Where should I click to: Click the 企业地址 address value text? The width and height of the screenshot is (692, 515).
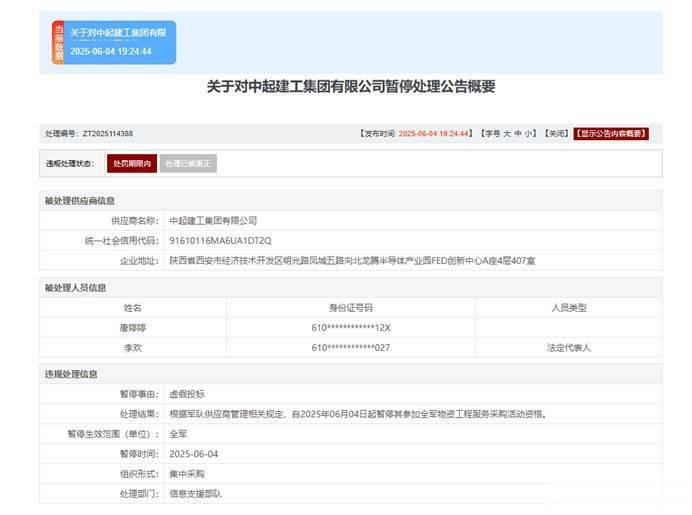[x=352, y=261]
